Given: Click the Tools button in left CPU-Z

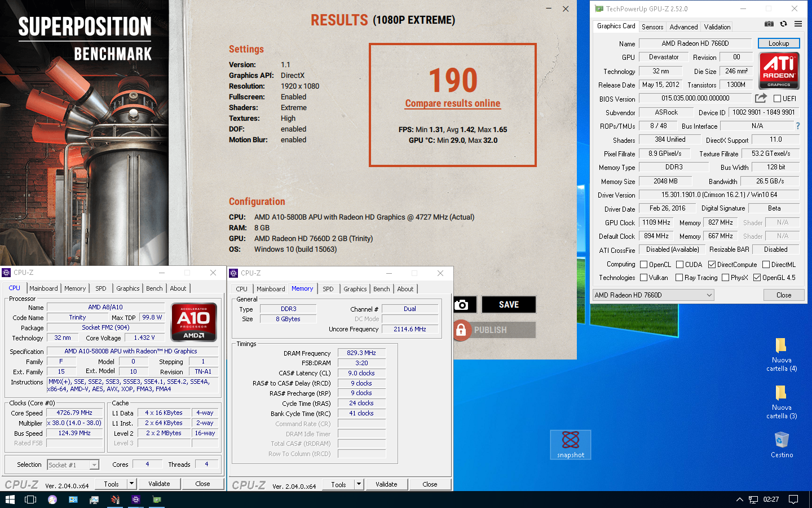Looking at the screenshot, I should coord(112,484).
